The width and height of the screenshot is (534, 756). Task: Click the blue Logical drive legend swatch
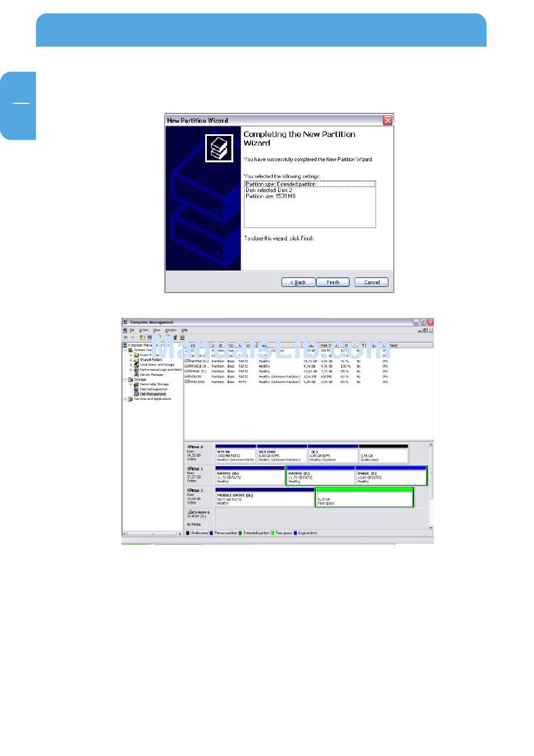(x=296, y=533)
